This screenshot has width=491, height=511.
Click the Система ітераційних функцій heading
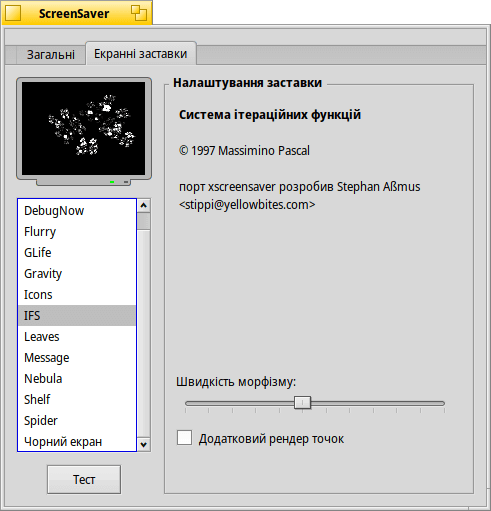tap(270, 115)
